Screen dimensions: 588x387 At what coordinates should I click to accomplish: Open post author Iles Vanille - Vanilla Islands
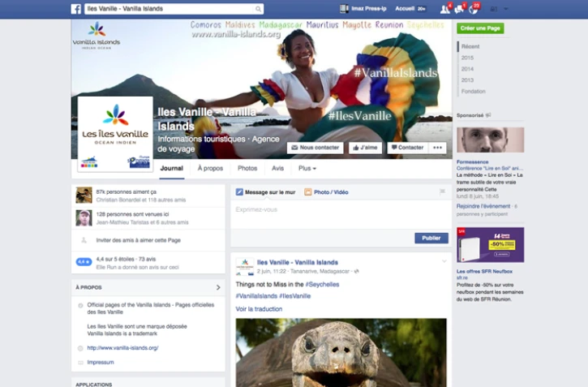click(298, 263)
